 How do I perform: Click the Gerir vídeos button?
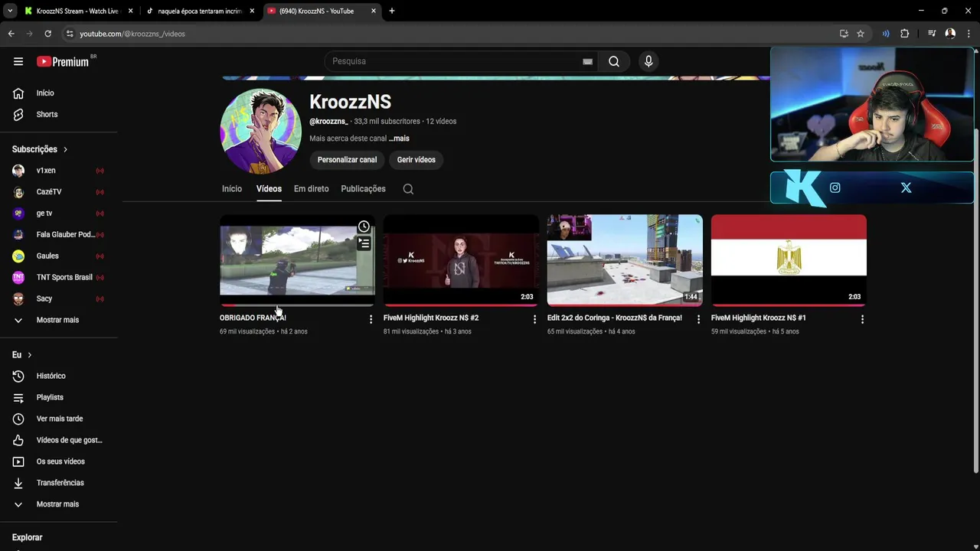tap(416, 160)
